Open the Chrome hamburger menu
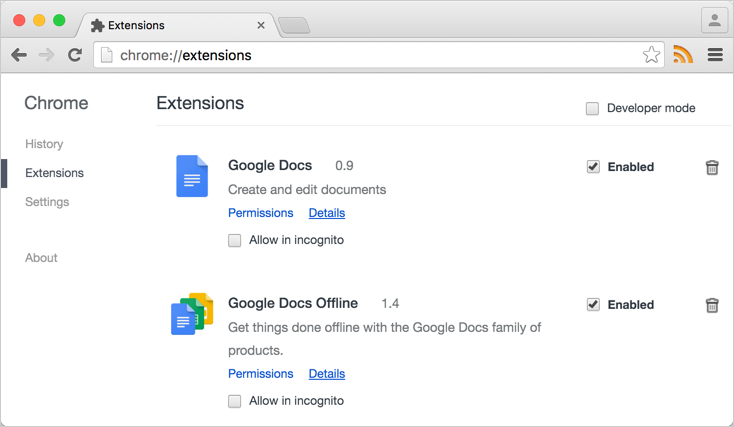 [x=715, y=55]
